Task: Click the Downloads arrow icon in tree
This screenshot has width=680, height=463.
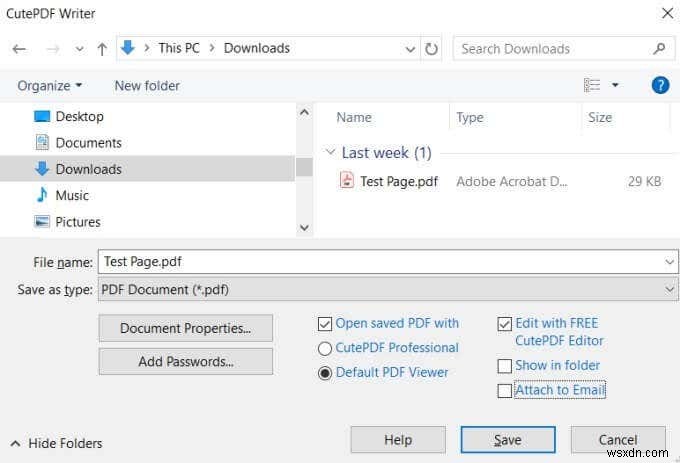Action: click(x=42, y=168)
